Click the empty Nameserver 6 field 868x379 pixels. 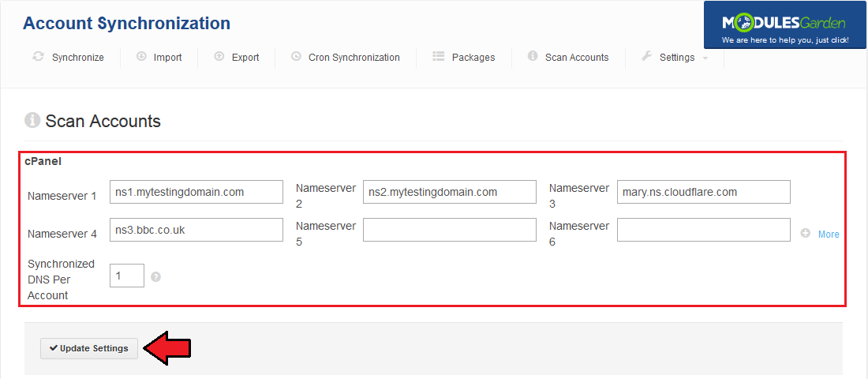[x=704, y=230]
